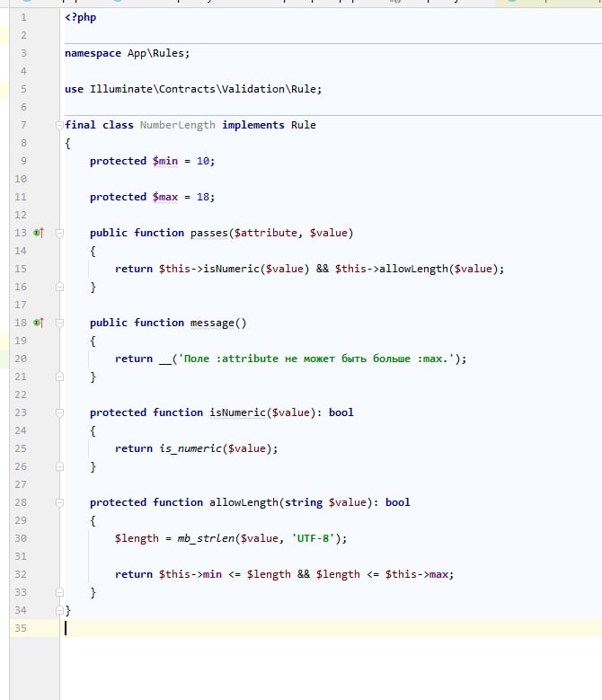Click the fold end marker on line 21

pyautogui.click(x=59, y=377)
